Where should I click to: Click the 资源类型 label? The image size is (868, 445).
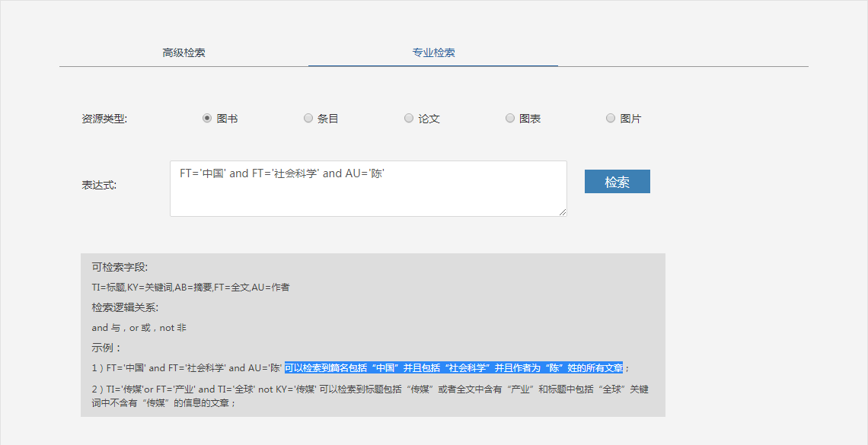click(104, 119)
